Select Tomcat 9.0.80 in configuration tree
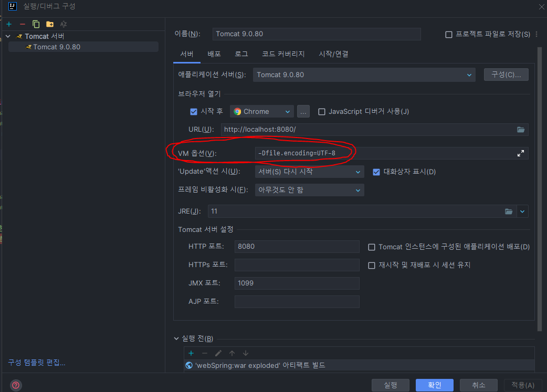The width and height of the screenshot is (547, 392). [83, 47]
